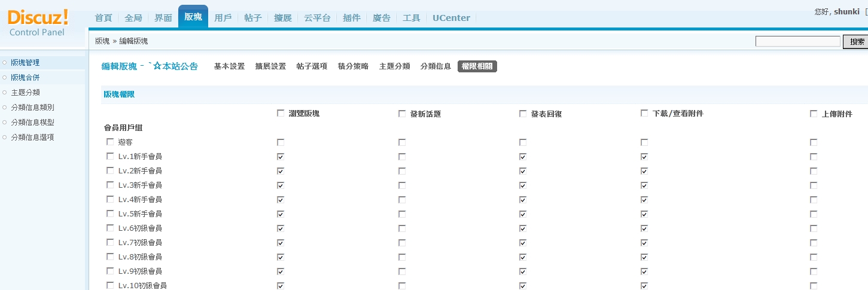Click the 會員用戶組 heading text
The image size is (868, 290).
tap(123, 128)
